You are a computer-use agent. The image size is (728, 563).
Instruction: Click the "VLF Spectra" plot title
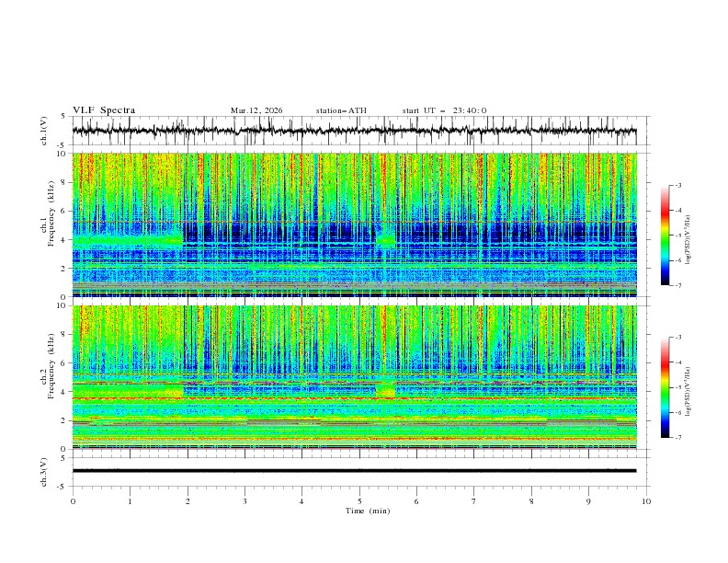pyautogui.click(x=104, y=110)
